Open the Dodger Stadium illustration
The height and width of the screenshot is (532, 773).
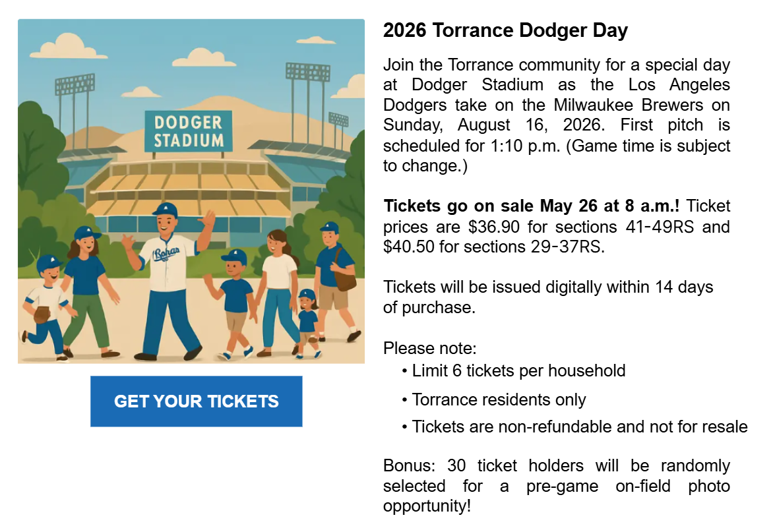191,191
